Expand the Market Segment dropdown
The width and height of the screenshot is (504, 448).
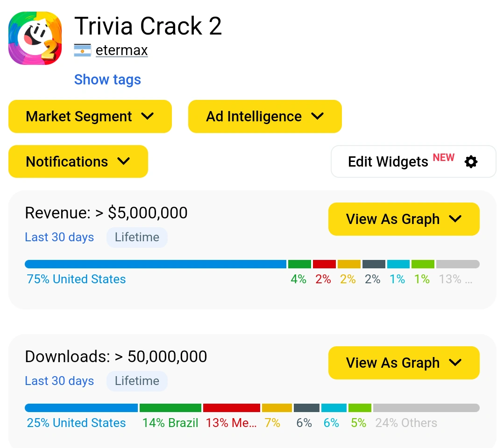point(90,116)
